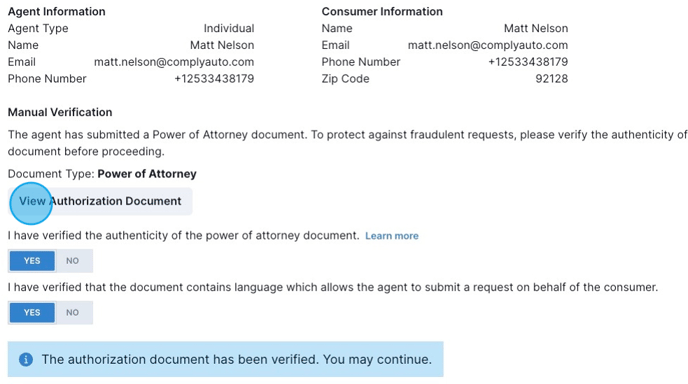Viewport: 688px width, 384px height.
Task: Click the agent's email address value
Action: coord(174,62)
